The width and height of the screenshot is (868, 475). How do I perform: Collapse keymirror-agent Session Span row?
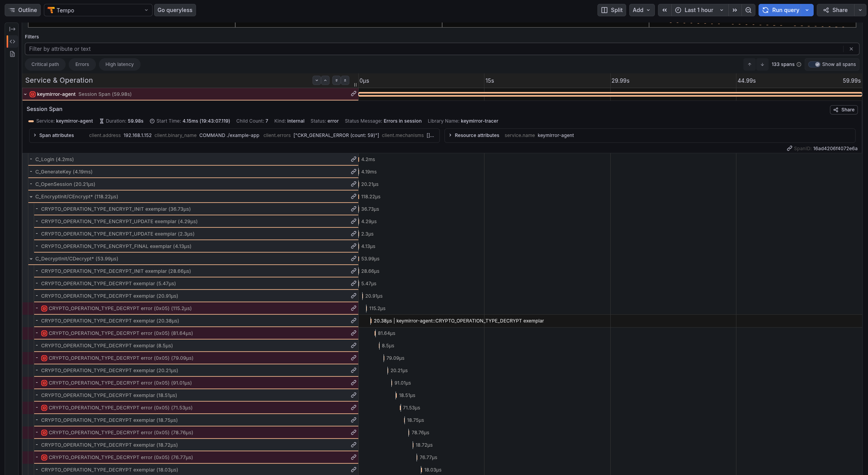pos(26,94)
